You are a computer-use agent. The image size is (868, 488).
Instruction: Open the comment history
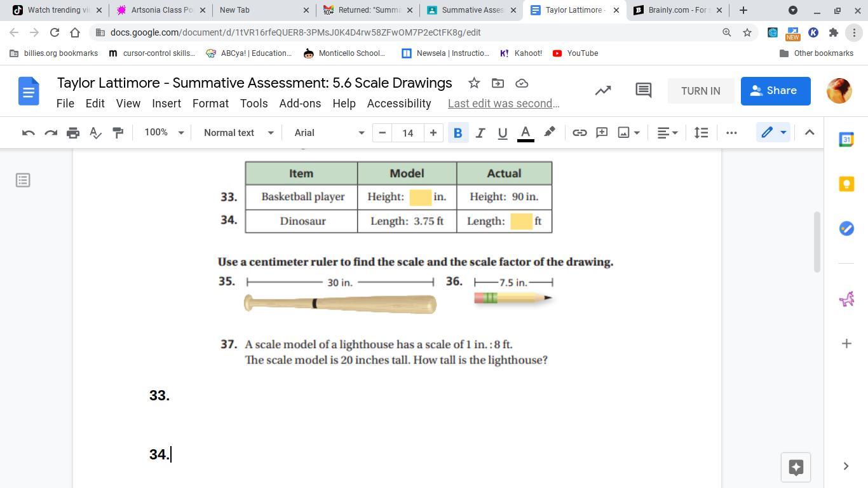pyautogui.click(x=643, y=91)
